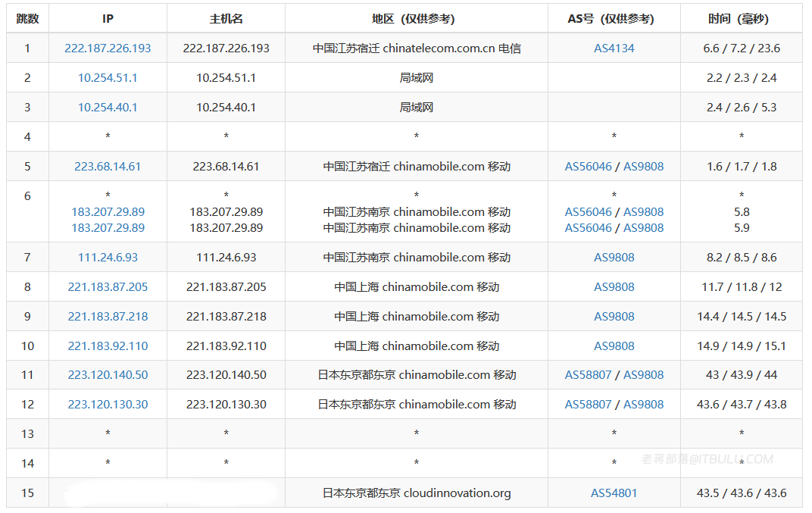Click IP link 111.24.6.93
Viewport: 812px width, 513px height.
tap(108, 257)
